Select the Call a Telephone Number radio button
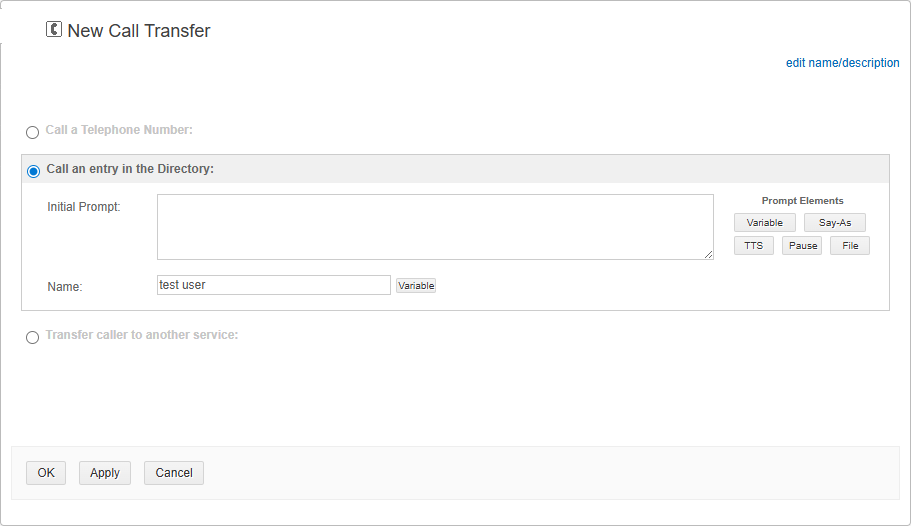911x526 pixels. (x=32, y=132)
